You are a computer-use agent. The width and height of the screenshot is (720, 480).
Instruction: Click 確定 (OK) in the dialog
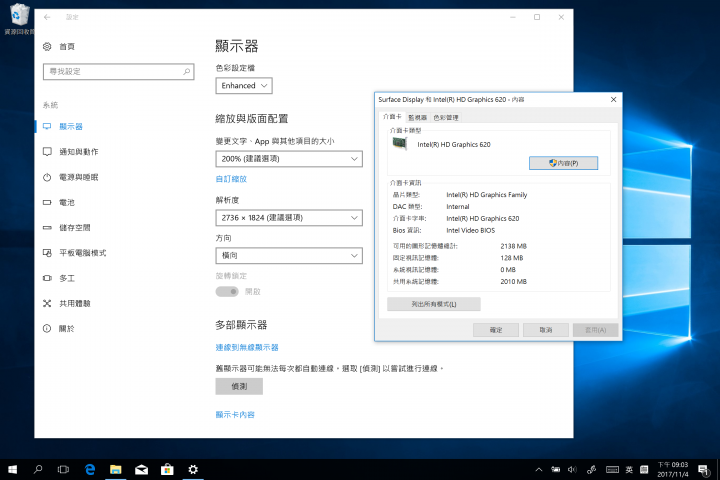pos(496,330)
